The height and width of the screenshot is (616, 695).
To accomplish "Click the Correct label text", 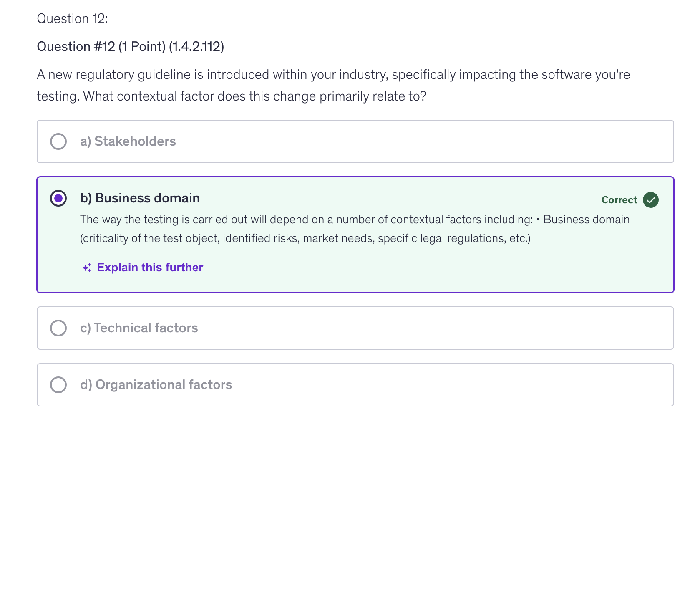I will [x=619, y=200].
